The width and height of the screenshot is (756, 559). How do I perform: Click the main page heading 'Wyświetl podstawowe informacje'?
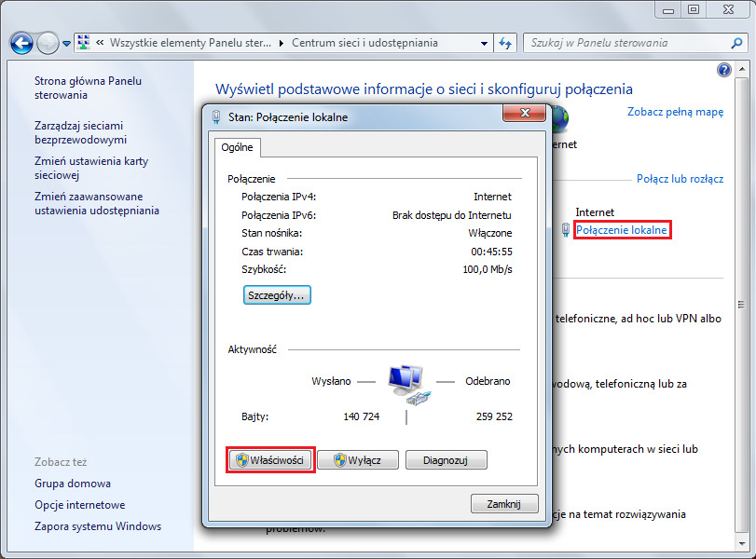(x=424, y=89)
